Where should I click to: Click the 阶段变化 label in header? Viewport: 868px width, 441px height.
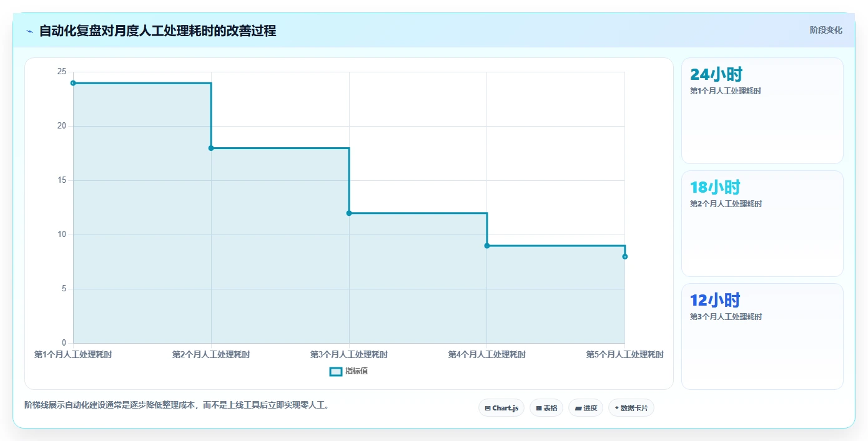(826, 30)
